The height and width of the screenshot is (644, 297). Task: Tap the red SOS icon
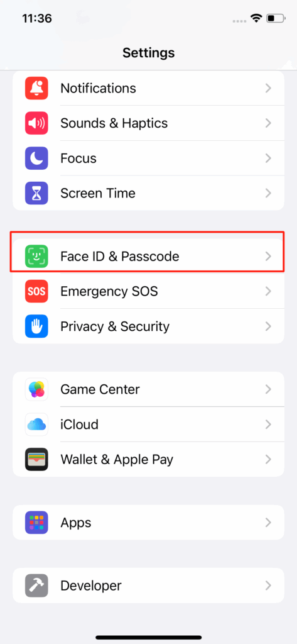click(x=36, y=291)
